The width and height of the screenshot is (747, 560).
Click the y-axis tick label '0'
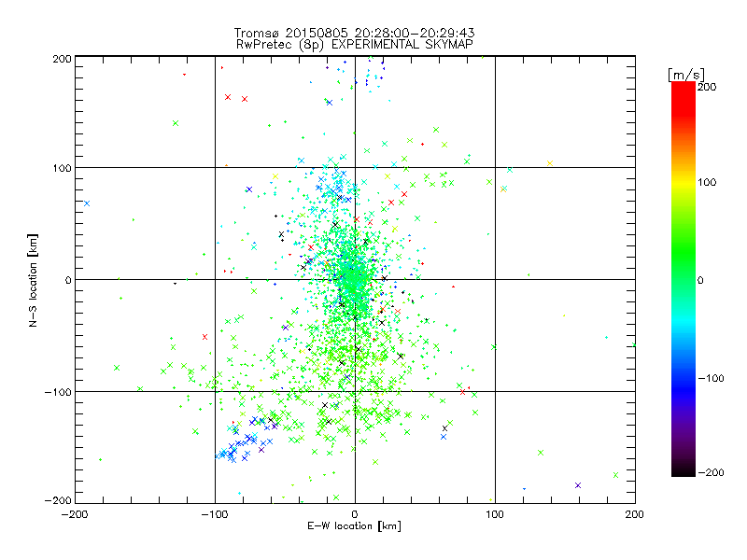[x=68, y=280]
